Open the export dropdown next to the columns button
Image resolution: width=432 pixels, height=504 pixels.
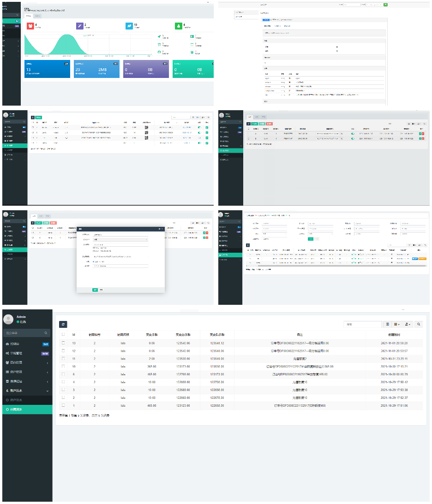point(408,325)
